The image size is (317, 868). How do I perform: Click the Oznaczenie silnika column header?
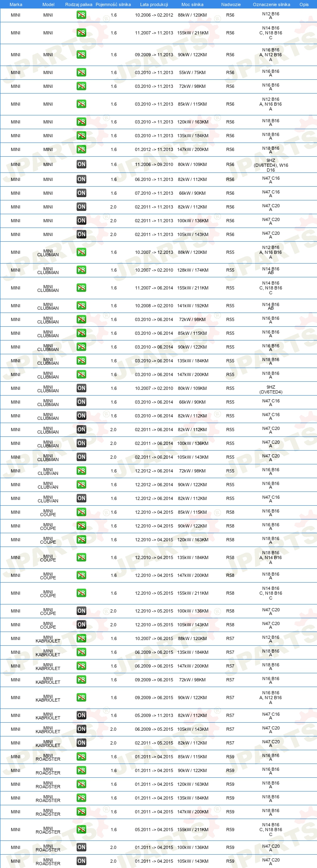pyautogui.click(x=271, y=4)
